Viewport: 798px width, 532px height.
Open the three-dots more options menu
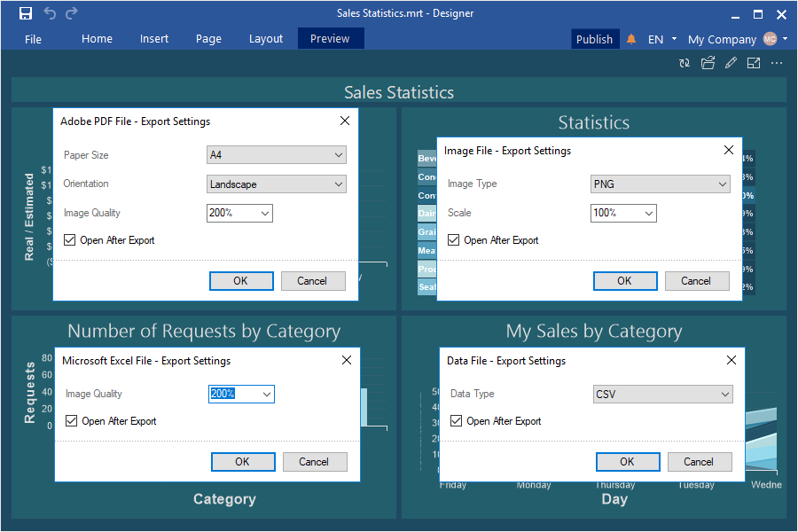[777, 63]
